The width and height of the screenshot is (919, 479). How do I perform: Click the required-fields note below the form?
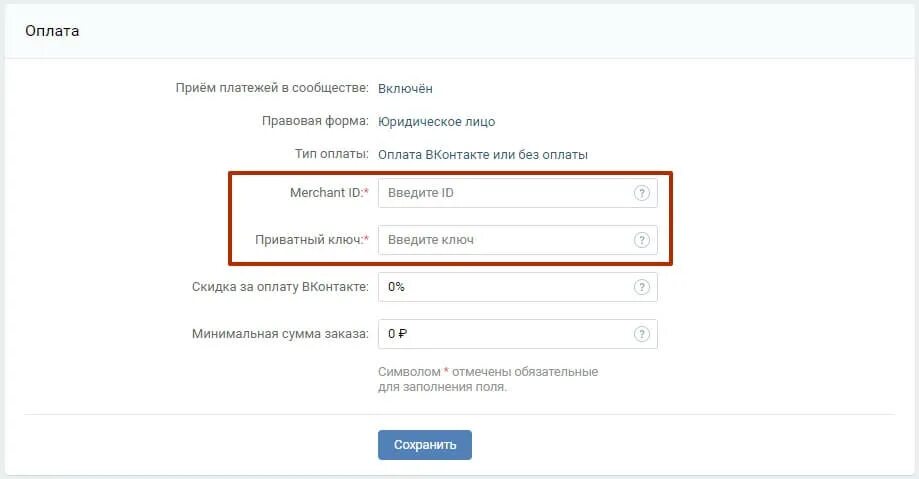tap(488, 379)
